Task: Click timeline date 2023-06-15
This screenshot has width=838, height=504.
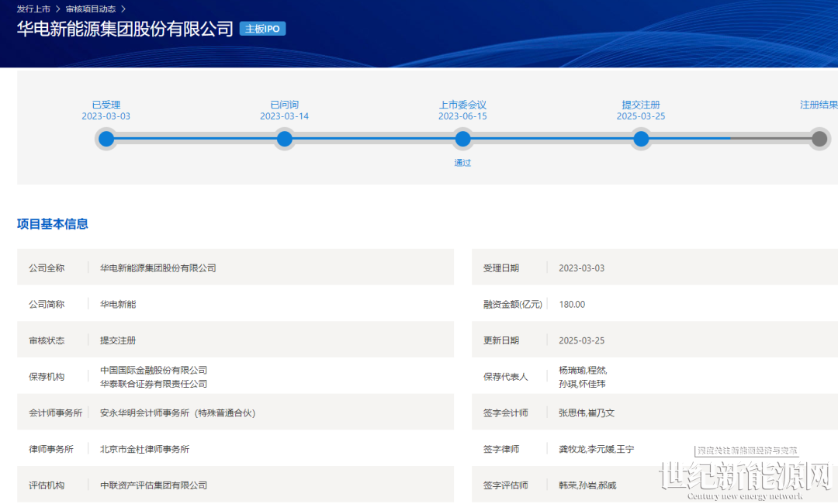Action: tap(462, 116)
